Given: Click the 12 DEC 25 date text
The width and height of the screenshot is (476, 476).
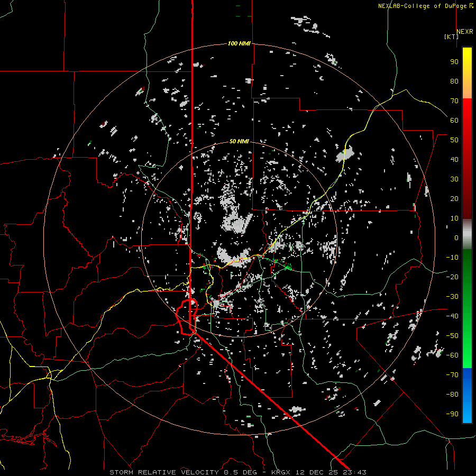Looking at the screenshot, I should (x=317, y=472).
